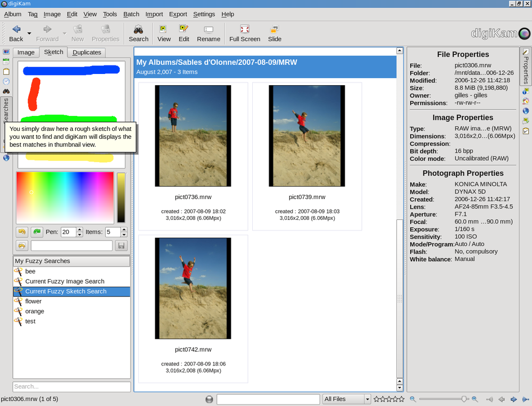Open the image Edit tool
Screen dimensions: 532x406
(184, 33)
